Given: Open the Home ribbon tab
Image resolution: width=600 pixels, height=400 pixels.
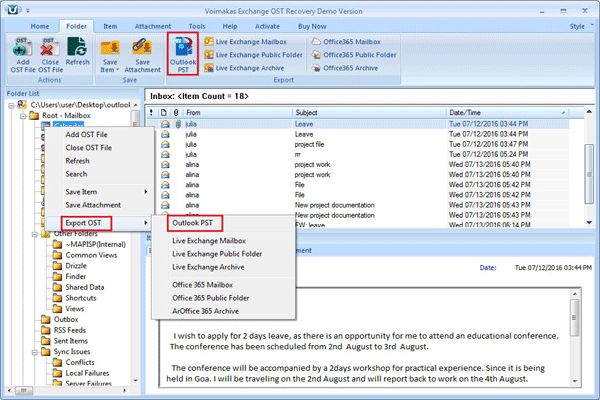Looking at the screenshot, I should click(40, 26).
